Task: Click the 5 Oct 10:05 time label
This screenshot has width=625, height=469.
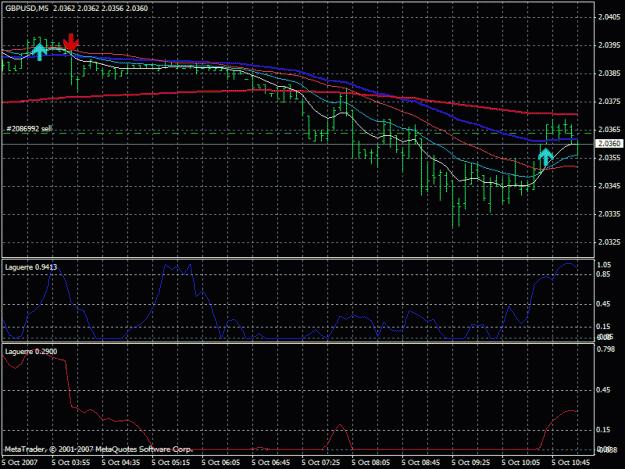Action: (521, 462)
